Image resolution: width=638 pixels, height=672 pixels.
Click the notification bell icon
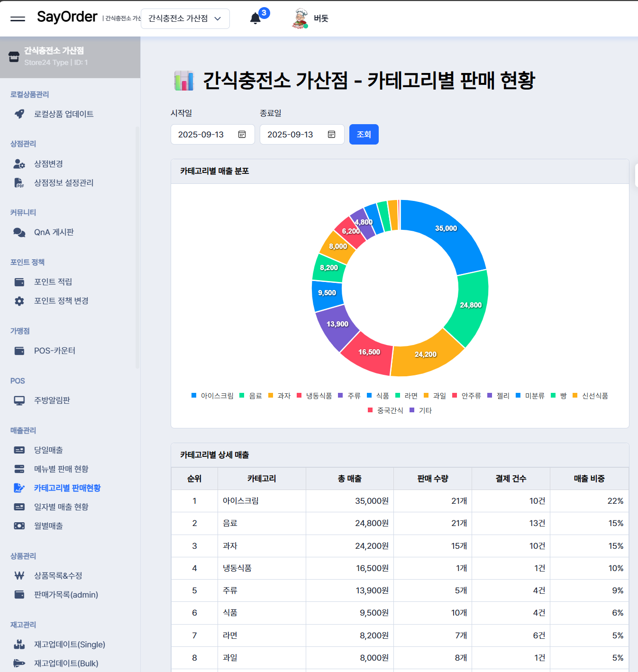[255, 18]
